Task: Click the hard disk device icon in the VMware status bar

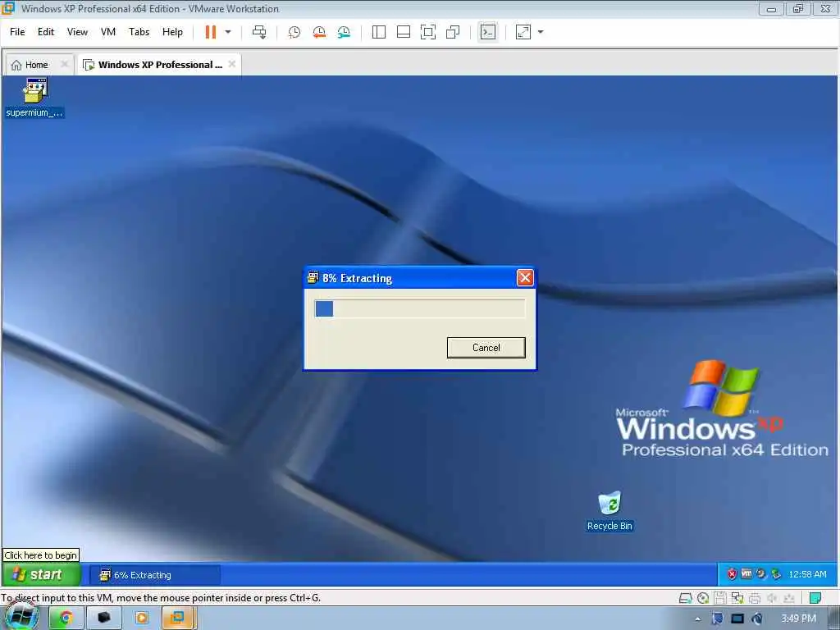Action: pyautogui.click(x=685, y=598)
